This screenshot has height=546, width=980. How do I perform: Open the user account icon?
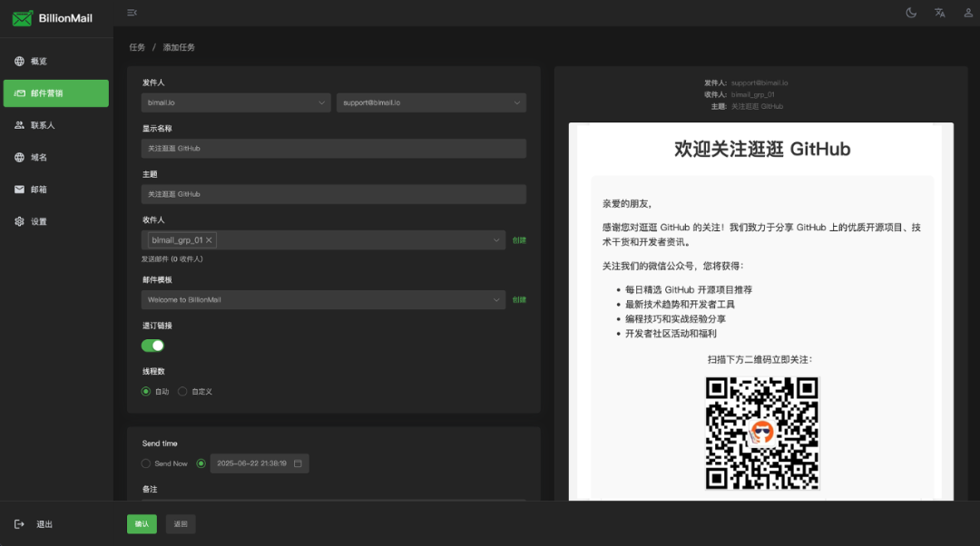[x=967, y=13]
